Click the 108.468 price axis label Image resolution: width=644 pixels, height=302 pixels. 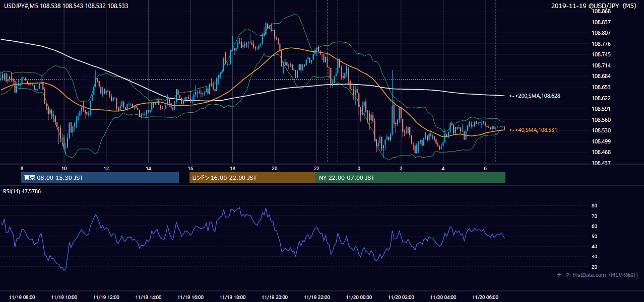pyautogui.click(x=602, y=152)
